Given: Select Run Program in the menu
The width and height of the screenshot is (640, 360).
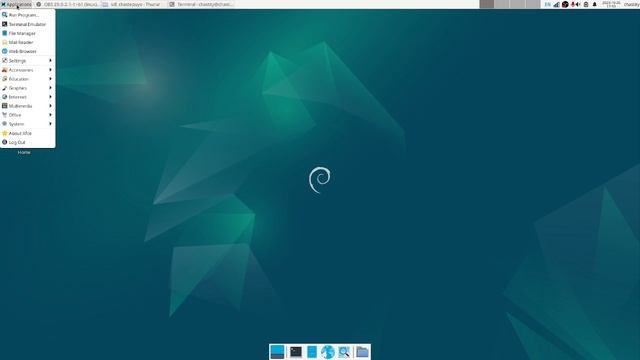Looking at the screenshot, I should tap(28, 15).
